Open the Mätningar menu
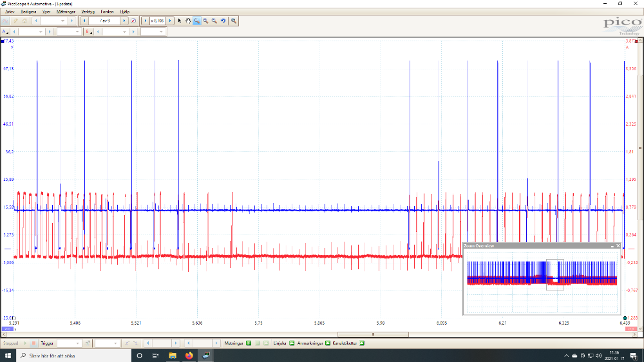Screen dimensions: 644x362 [65, 12]
